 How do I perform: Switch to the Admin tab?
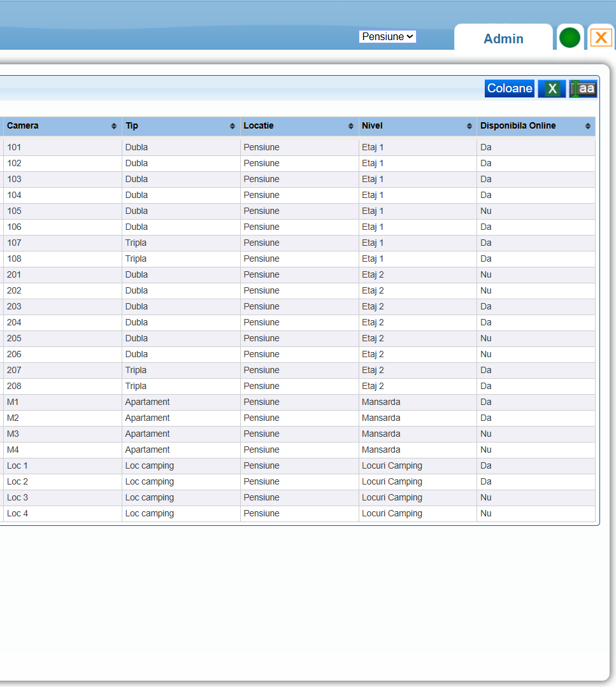(503, 39)
